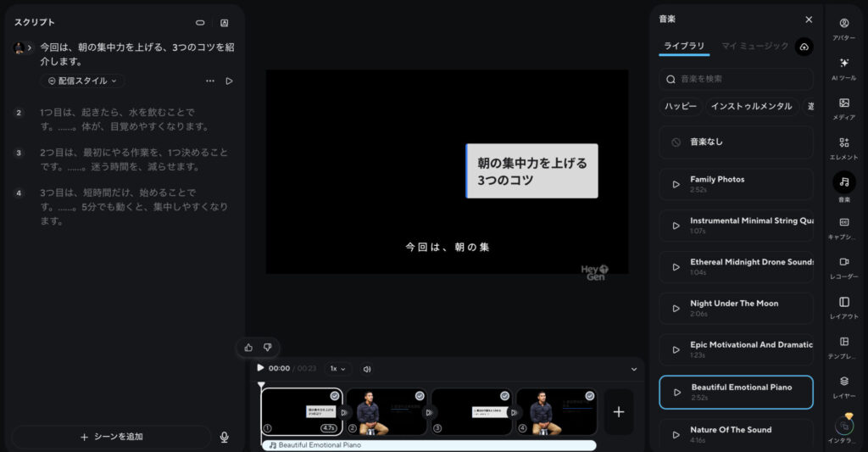
Task: Click the シーンを追加 button
Action: point(111,437)
